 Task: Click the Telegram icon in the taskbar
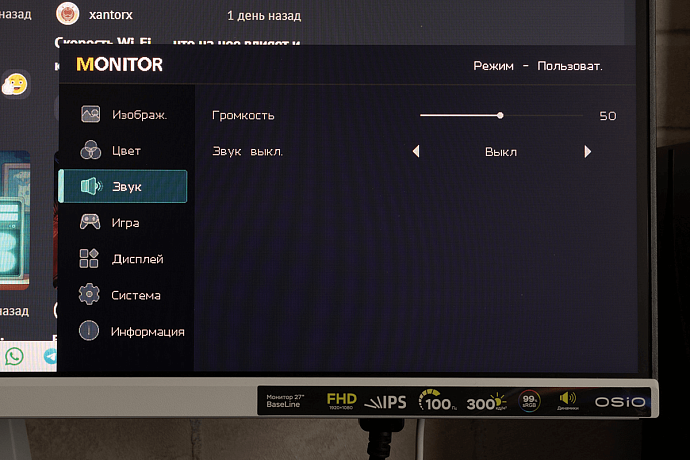point(50,355)
